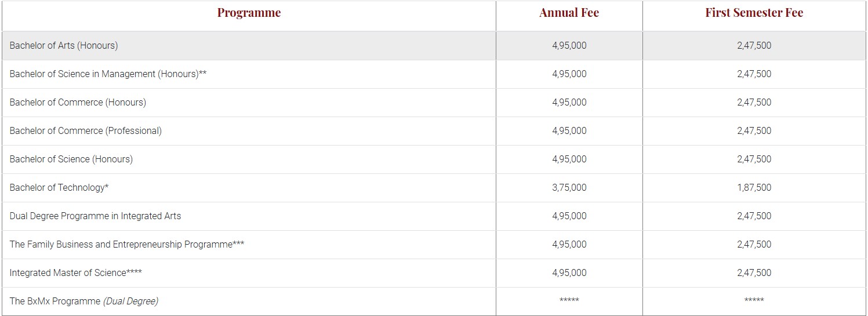This screenshot has width=868, height=316.
Task: Click the BxMx first semester asterisks cell
Action: pos(754,301)
